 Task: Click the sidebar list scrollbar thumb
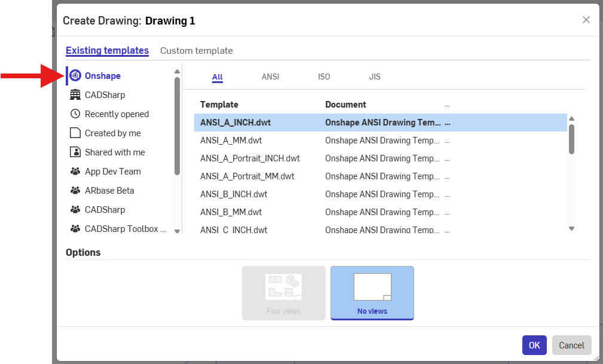(x=177, y=126)
